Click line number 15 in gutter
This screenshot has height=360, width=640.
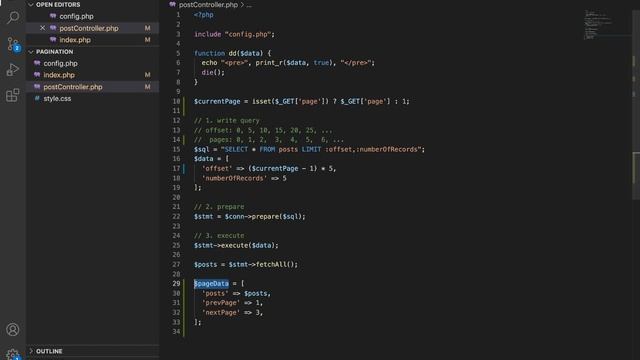(176, 149)
